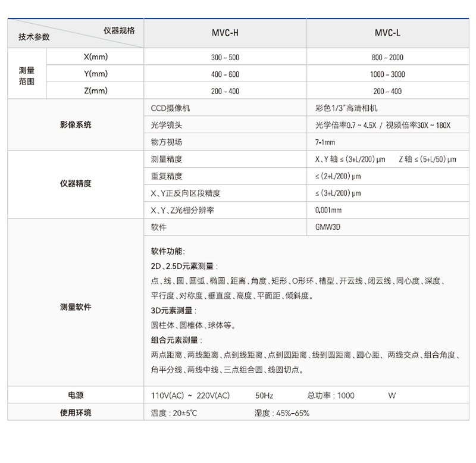Click the 仪器精度 section label
This screenshot has width=476, height=463.
76,184
